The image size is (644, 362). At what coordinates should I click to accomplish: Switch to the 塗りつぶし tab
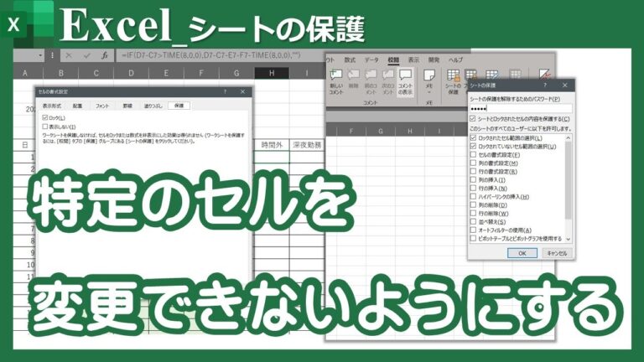pyautogui.click(x=153, y=106)
